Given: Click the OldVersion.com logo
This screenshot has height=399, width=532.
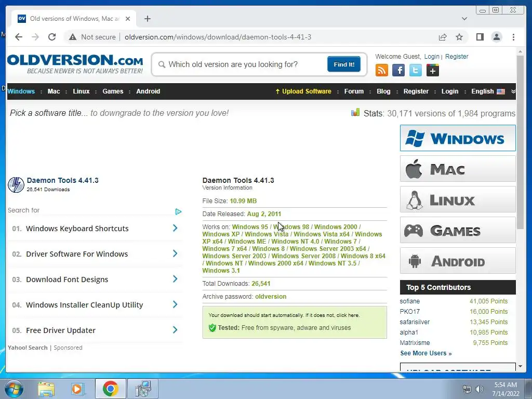Looking at the screenshot, I should pos(75,64).
